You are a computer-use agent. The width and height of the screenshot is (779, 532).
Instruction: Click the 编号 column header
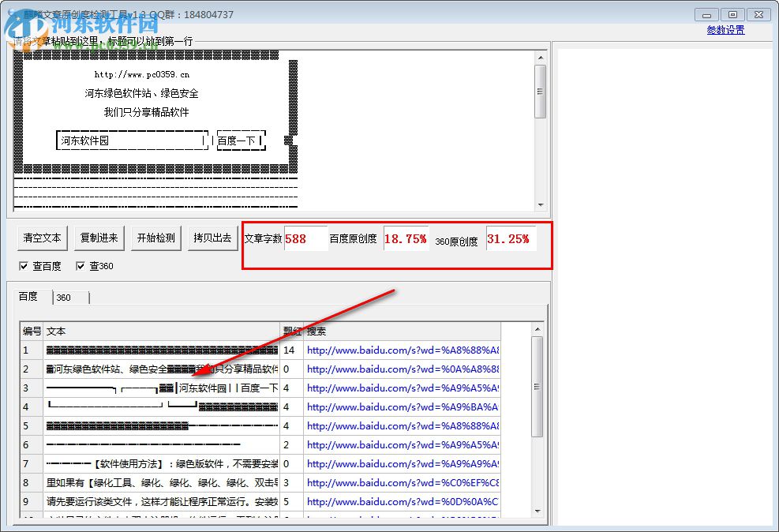pyautogui.click(x=32, y=332)
